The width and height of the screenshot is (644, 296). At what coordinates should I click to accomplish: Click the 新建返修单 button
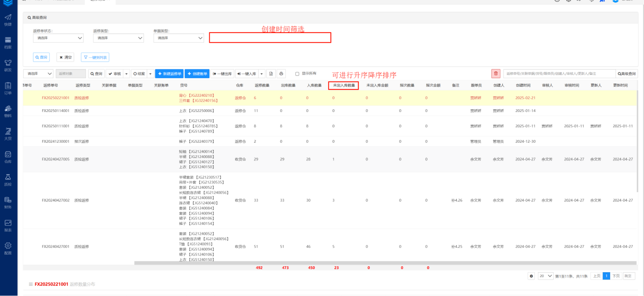coord(169,74)
